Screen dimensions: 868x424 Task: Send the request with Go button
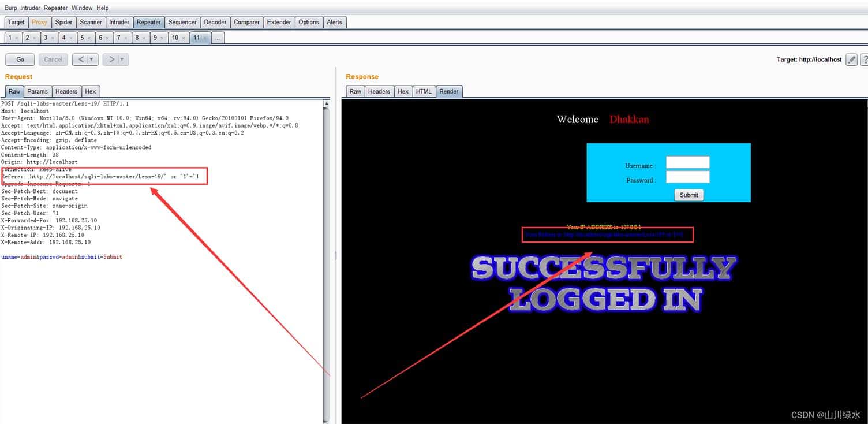click(x=20, y=59)
